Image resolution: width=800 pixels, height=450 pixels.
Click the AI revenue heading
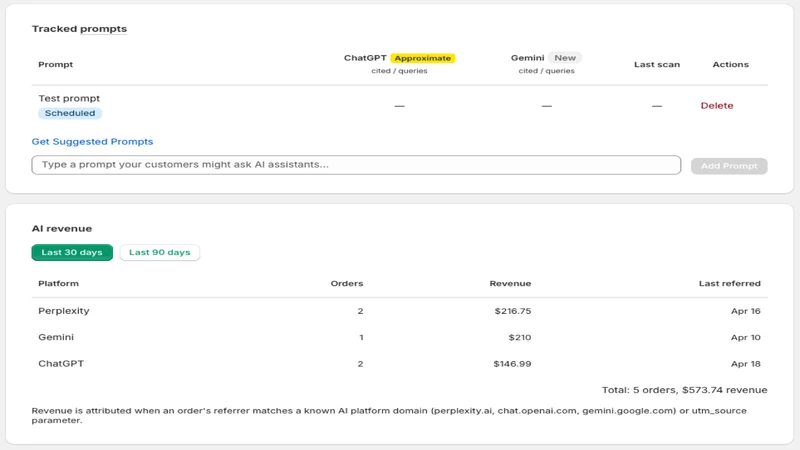coord(62,229)
